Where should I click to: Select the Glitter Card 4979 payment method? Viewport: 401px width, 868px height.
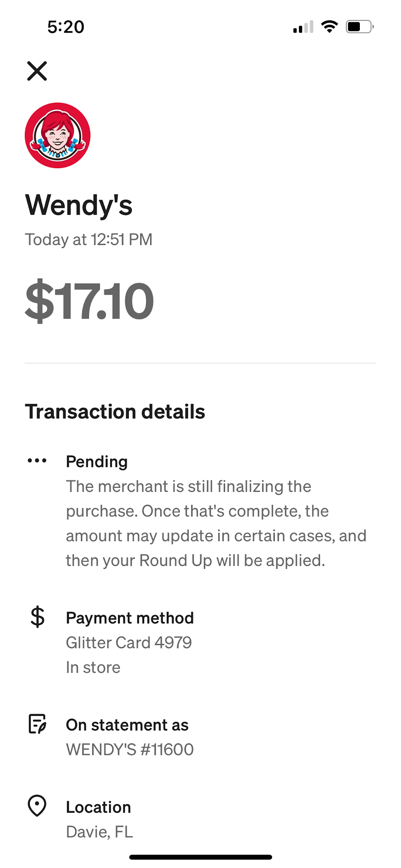pyautogui.click(x=129, y=642)
